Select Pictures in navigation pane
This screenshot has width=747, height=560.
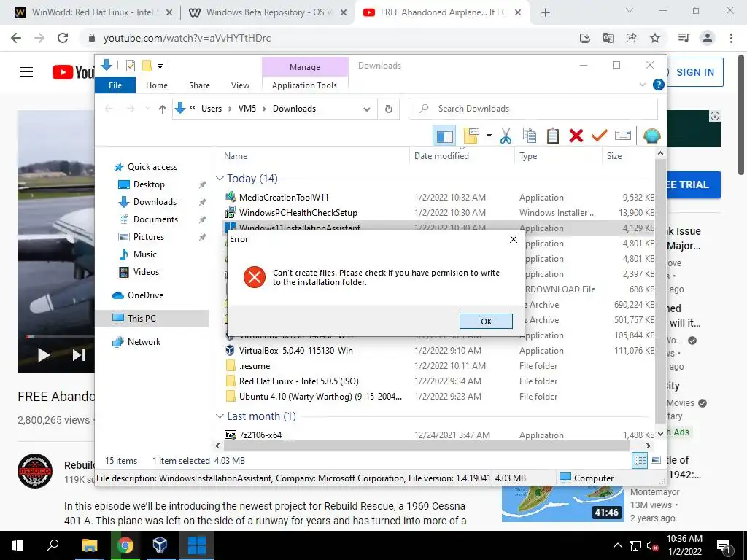point(148,237)
